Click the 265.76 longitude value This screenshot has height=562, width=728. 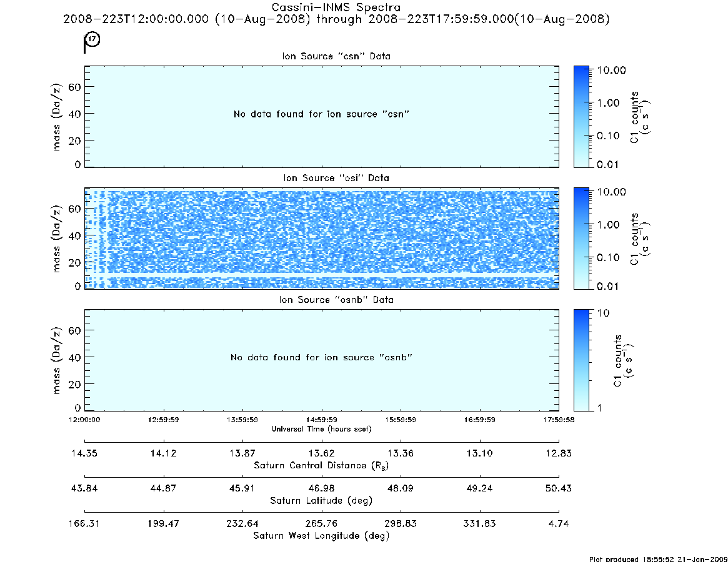321,523
